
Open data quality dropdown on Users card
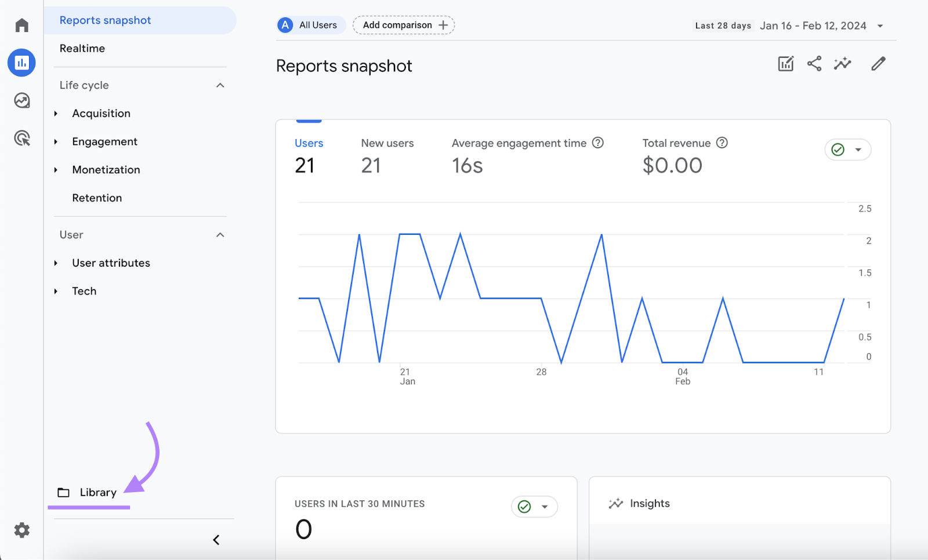[847, 150]
